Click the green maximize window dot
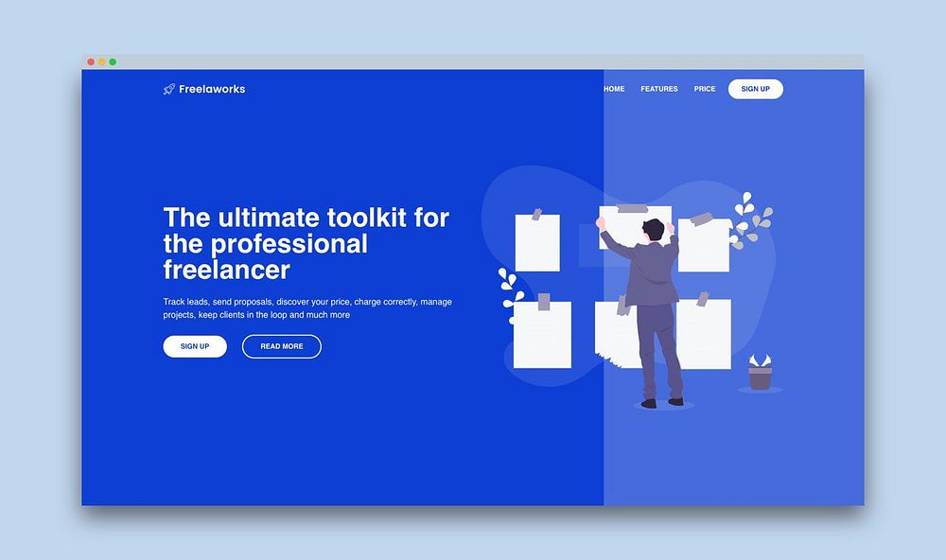This screenshot has width=946, height=560. [113, 61]
